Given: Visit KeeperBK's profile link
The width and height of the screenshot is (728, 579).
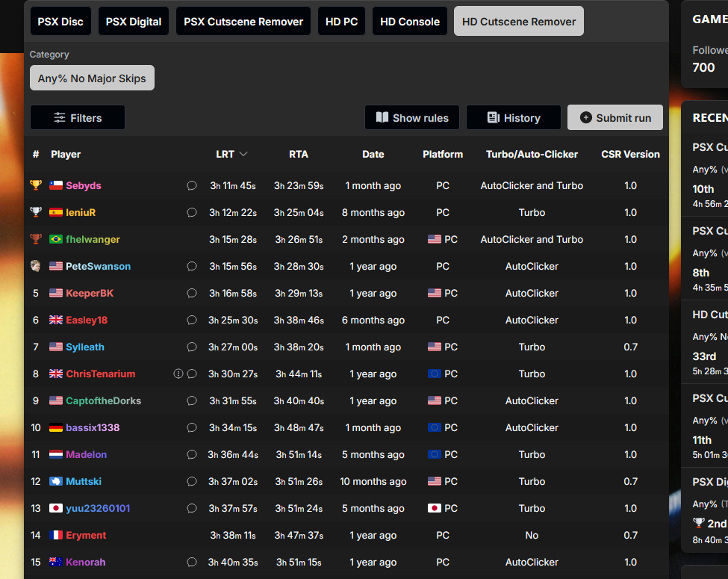Looking at the screenshot, I should pyautogui.click(x=90, y=293).
